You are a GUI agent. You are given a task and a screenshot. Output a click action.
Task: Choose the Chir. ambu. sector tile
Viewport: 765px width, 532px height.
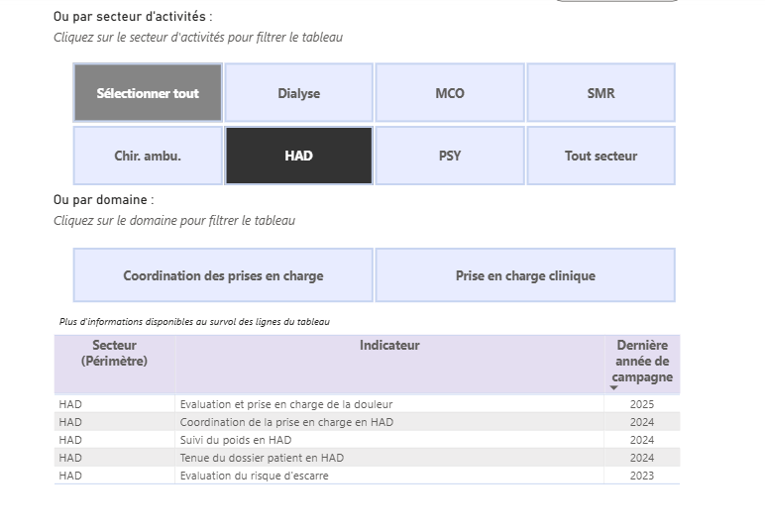148,156
